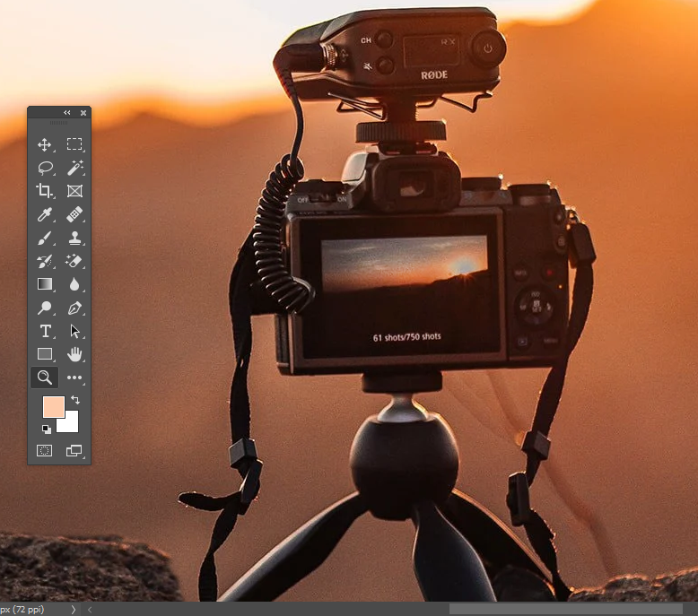Activate the Magic Wand tool
This screenshot has width=698, height=616.
coord(74,168)
